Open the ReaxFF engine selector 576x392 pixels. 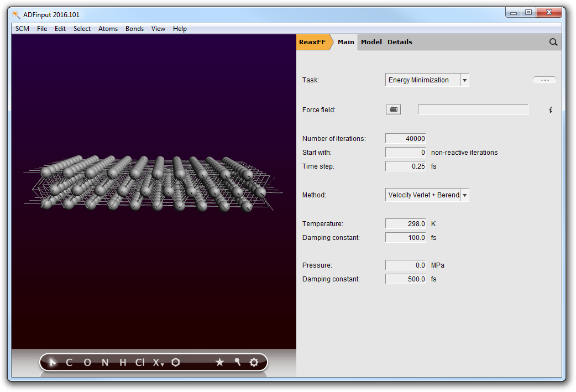(x=313, y=42)
